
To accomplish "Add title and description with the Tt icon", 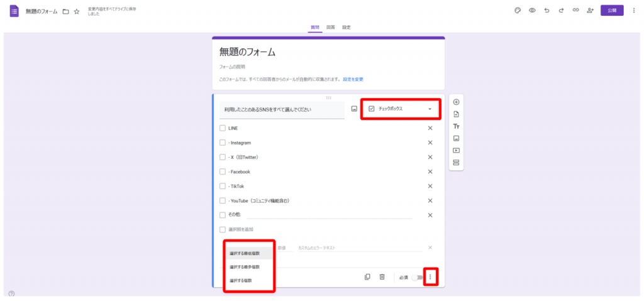I will [x=456, y=126].
